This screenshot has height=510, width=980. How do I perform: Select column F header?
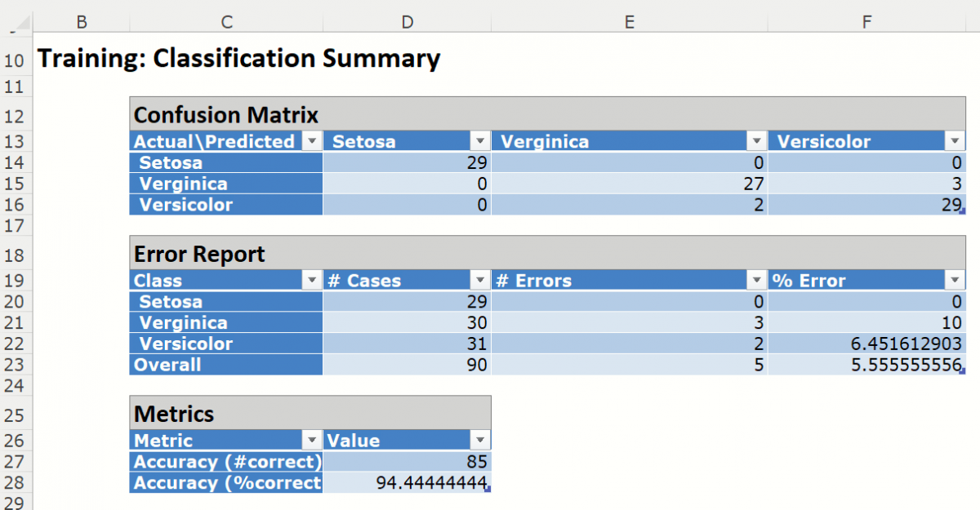tap(866, 22)
